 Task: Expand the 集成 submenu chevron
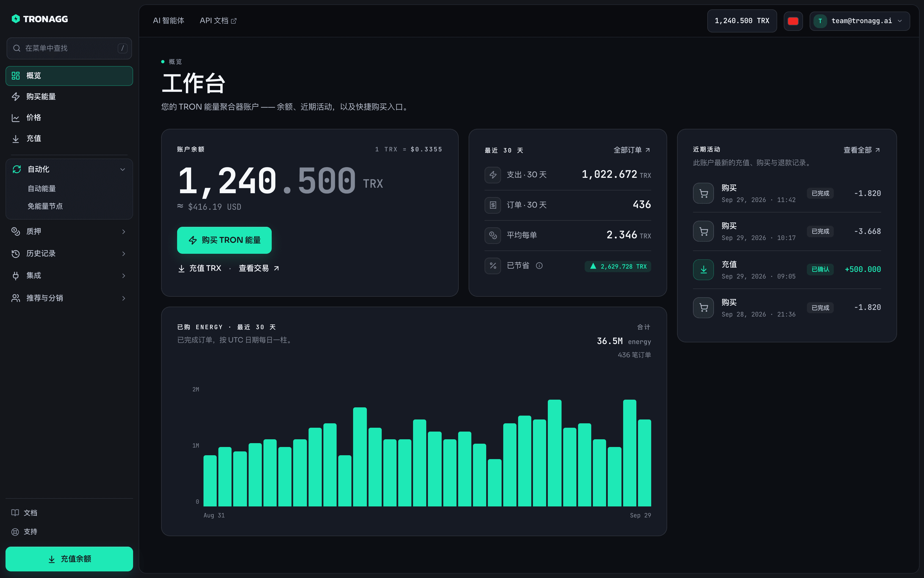coord(123,276)
